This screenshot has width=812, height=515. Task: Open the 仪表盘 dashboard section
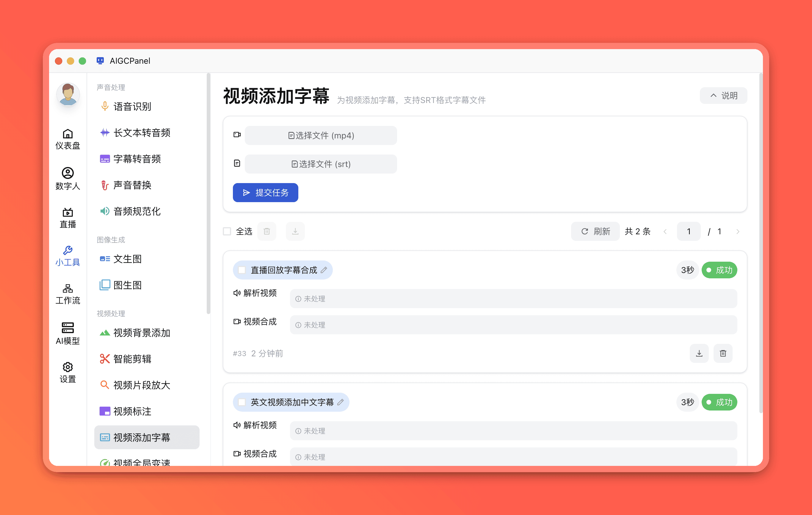[x=68, y=139]
